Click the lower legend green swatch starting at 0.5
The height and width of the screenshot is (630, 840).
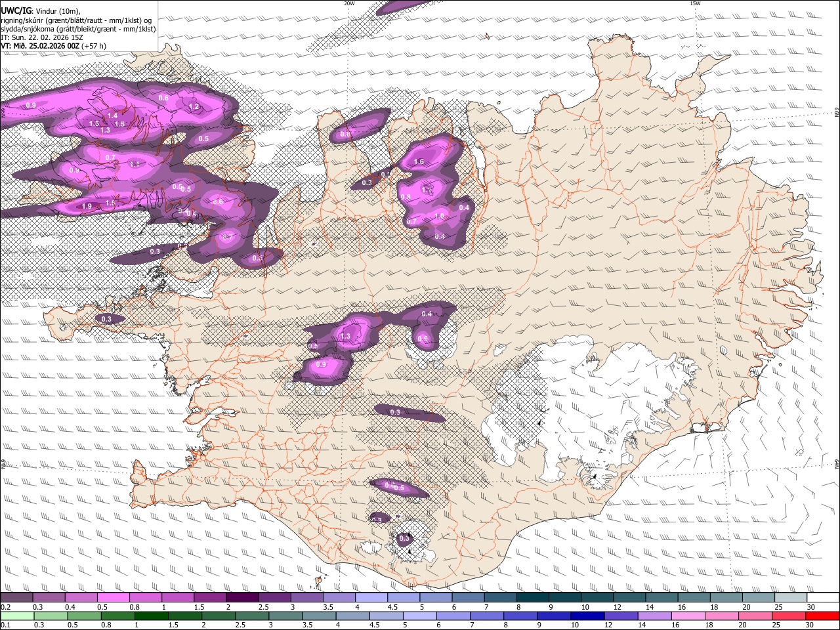[x=85, y=616]
